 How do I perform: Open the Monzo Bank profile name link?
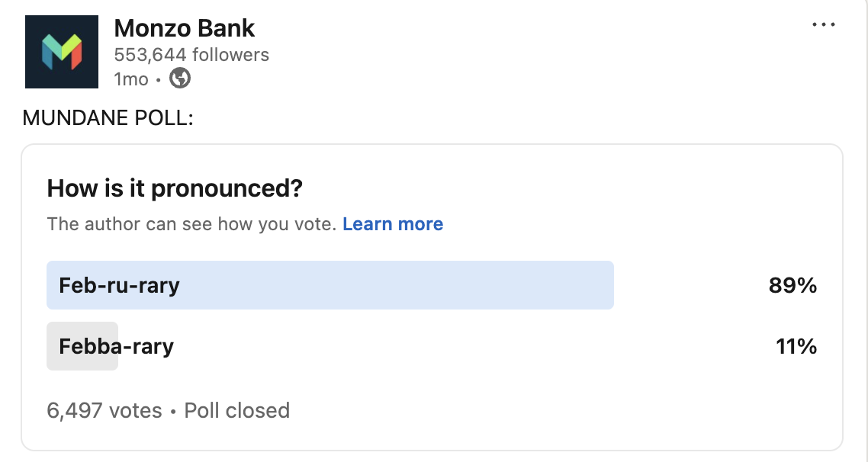pyautogui.click(x=185, y=29)
